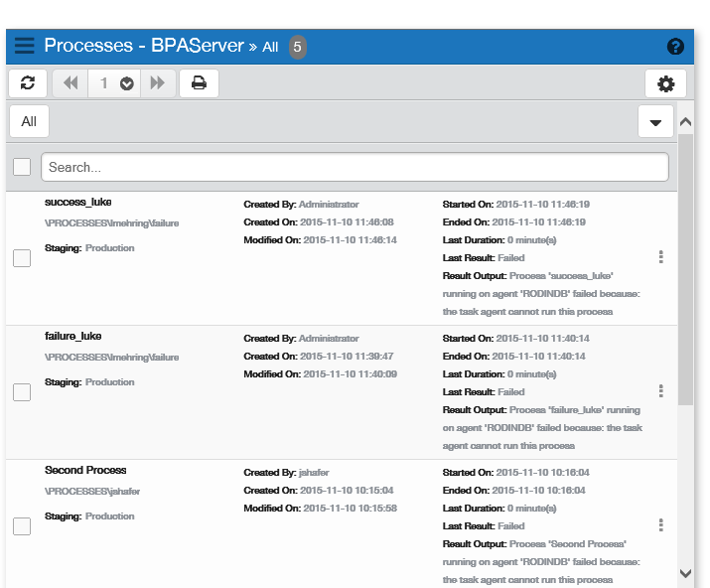
Task: Check the failure_luke process checkbox
Action: click(x=22, y=392)
